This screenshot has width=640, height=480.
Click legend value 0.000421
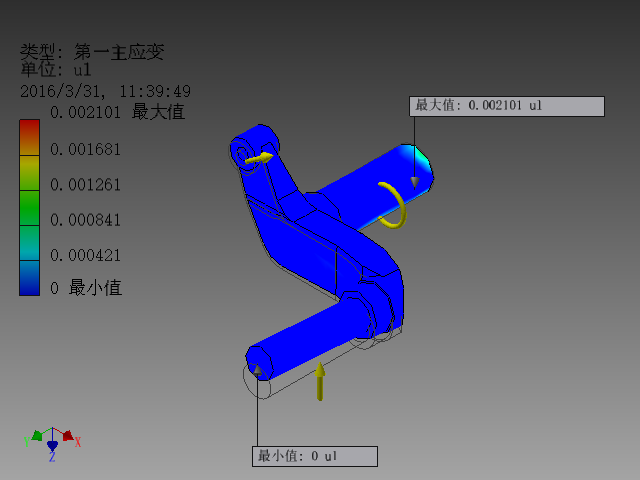click(85, 256)
